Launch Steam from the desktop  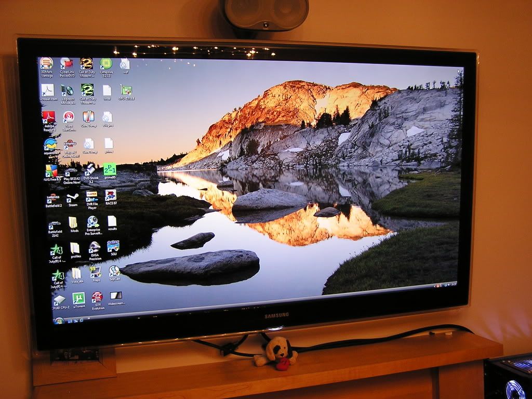[73, 198]
